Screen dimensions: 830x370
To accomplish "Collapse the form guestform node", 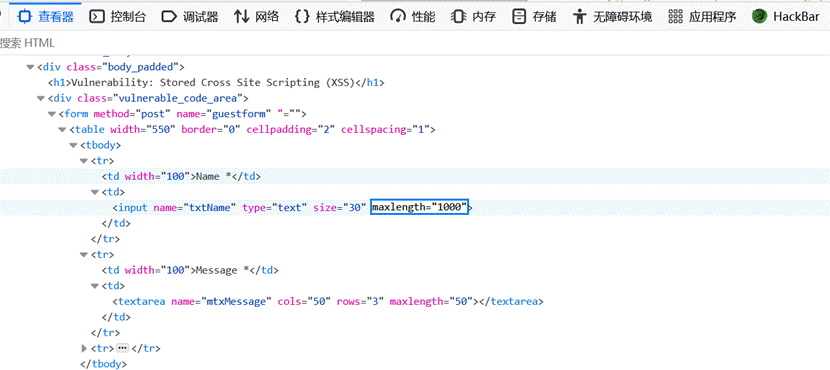I will tap(51, 114).
